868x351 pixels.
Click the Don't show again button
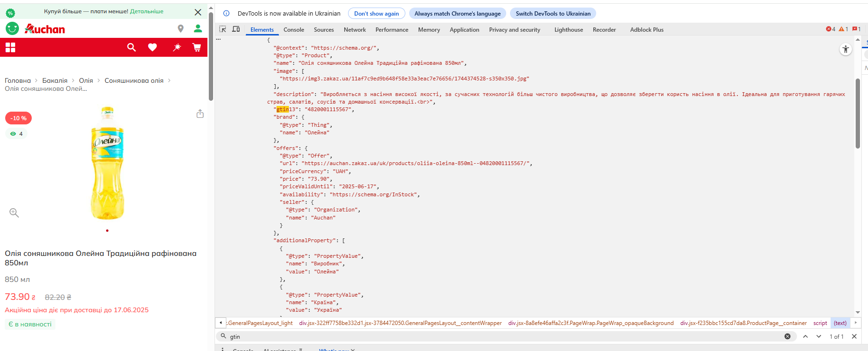[x=376, y=14]
